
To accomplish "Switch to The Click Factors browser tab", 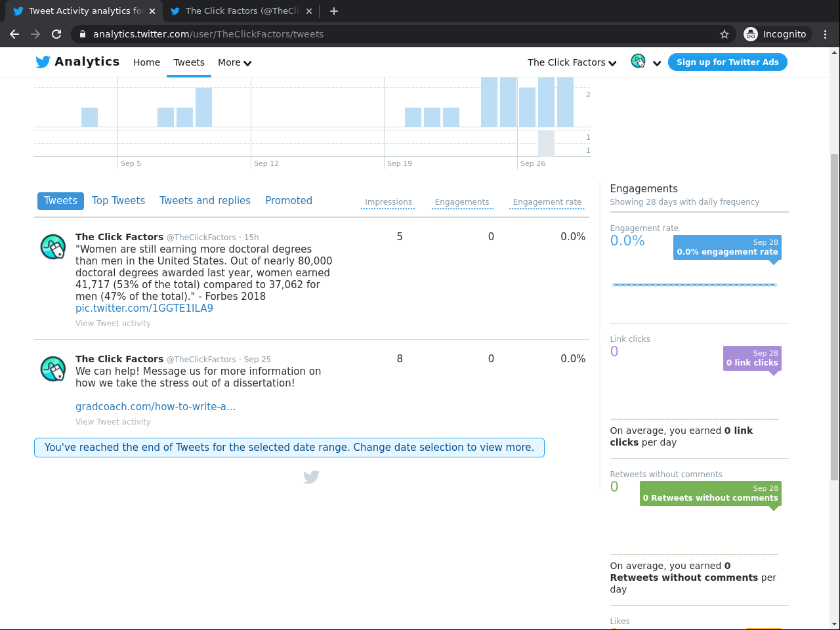I will coord(241,11).
